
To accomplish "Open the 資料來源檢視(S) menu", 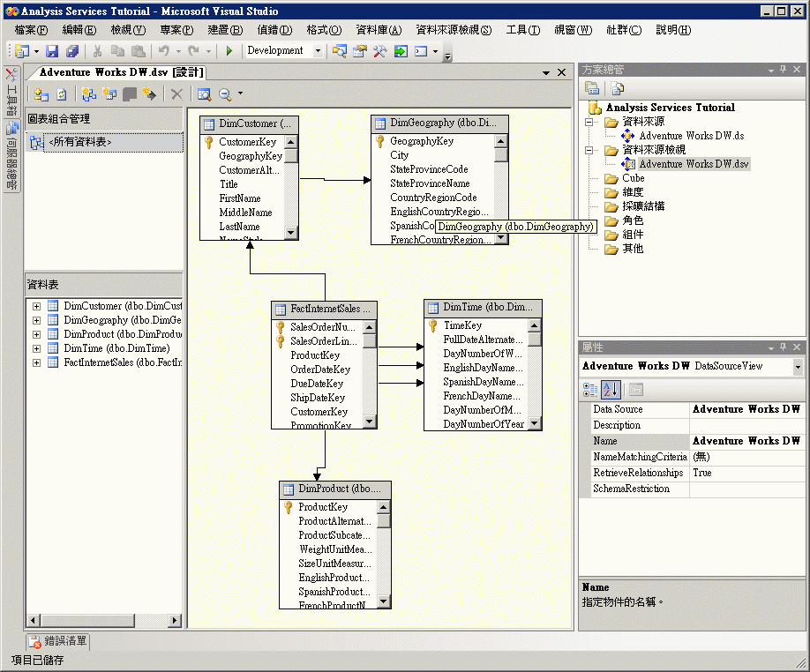I will tap(454, 30).
